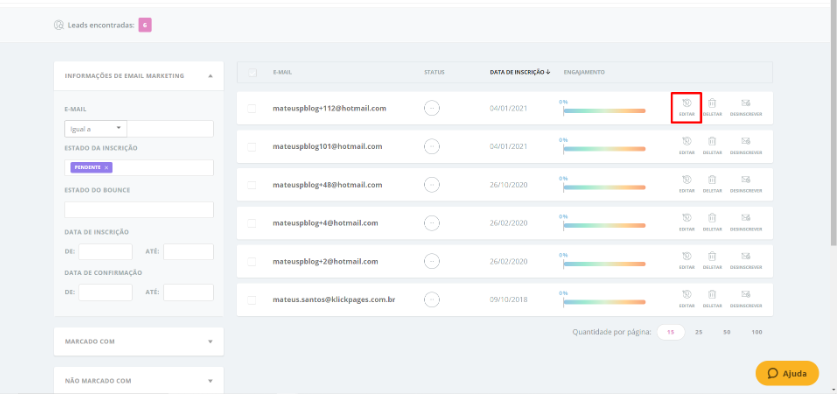Click status icon of mateuspblog+2 row

click(x=432, y=261)
